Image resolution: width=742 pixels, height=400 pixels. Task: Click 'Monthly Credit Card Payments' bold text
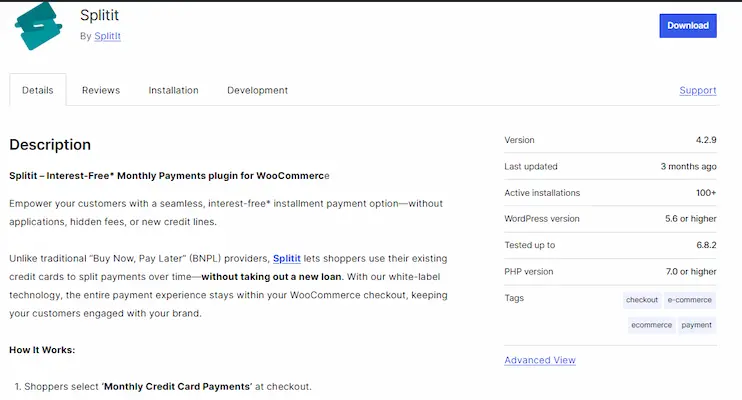(x=178, y=386)
